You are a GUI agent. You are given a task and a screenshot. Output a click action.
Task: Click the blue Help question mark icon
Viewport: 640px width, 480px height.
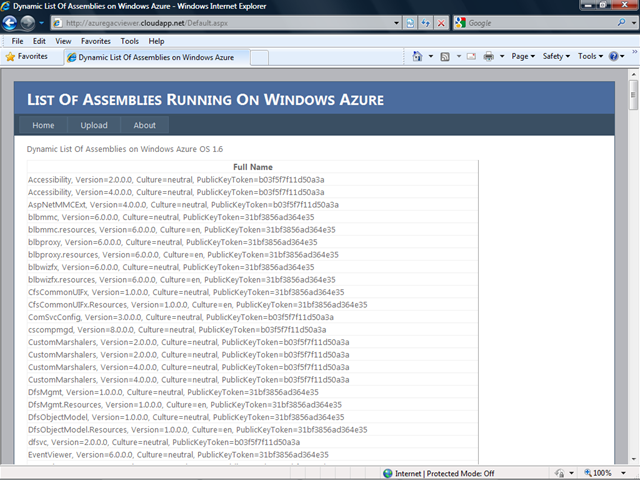click(x=613, y=56)
